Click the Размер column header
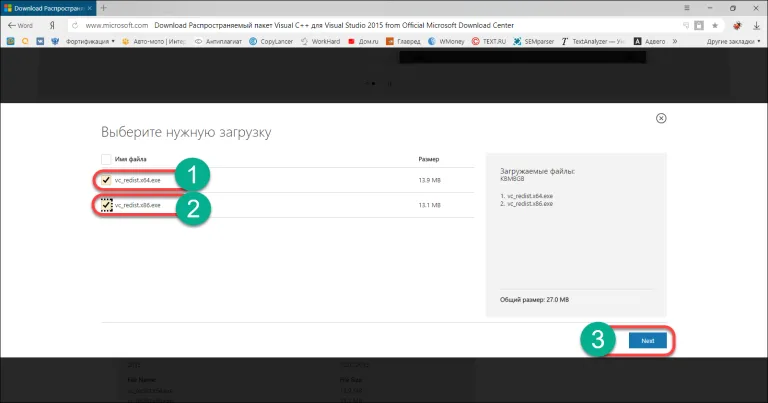The height and width of the screenshot is (403, 768). coord(429,159)
